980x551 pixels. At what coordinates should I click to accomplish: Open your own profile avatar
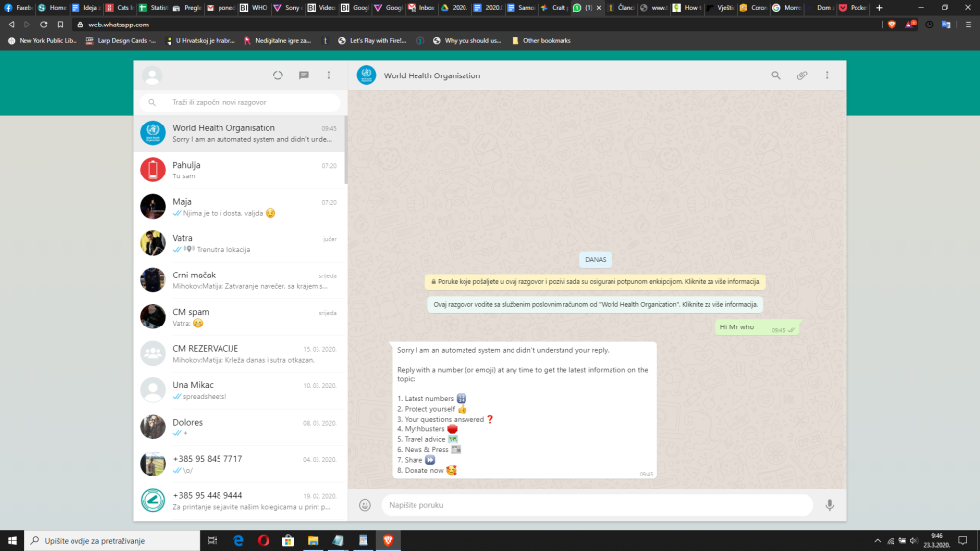click(x=152, y=75)
